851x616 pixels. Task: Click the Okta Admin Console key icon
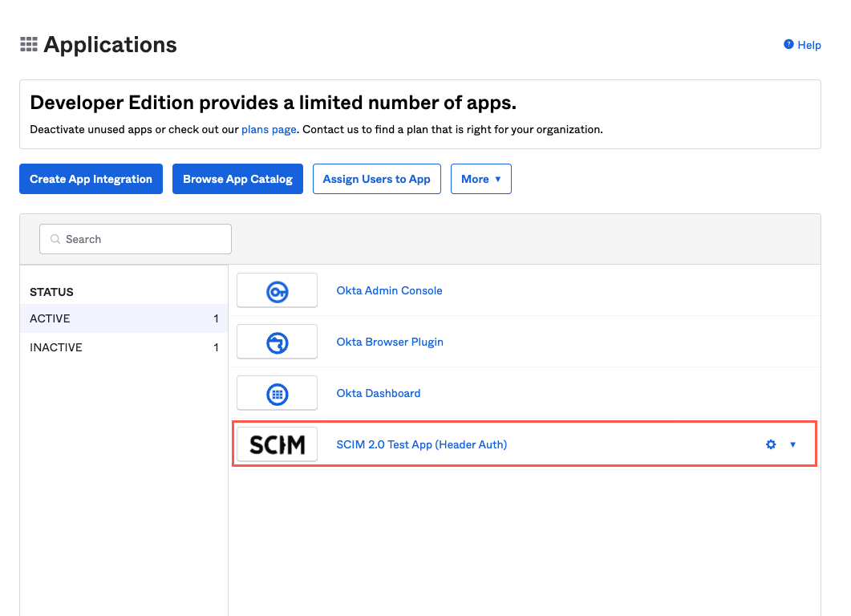pos(277,290)
